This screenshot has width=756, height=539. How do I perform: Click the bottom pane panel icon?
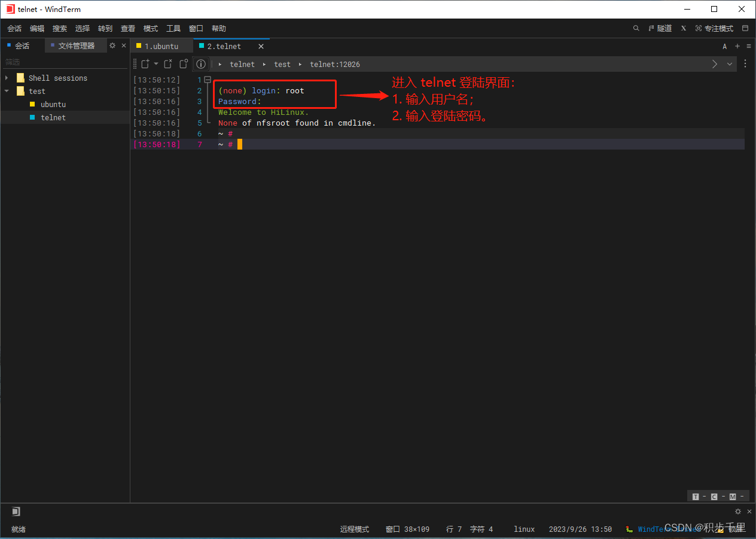tap(16, 511)
